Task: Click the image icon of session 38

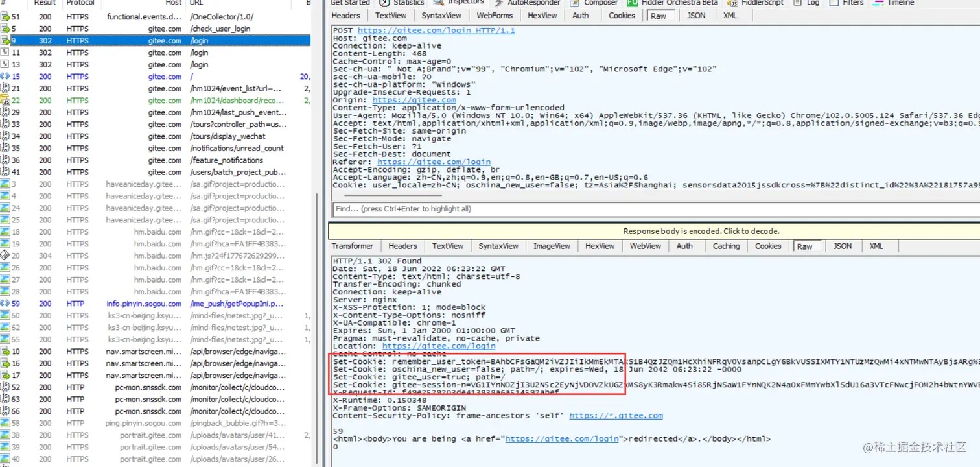Action: tap(5, 435)
